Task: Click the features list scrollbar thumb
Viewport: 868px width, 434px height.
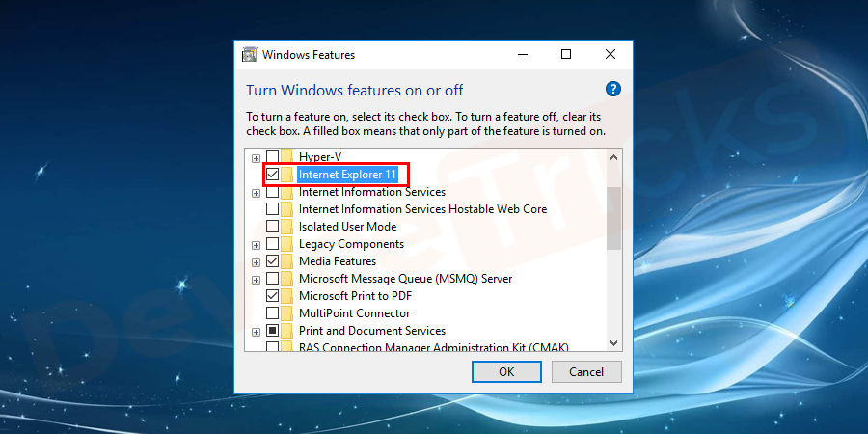Action: [614, 218]
